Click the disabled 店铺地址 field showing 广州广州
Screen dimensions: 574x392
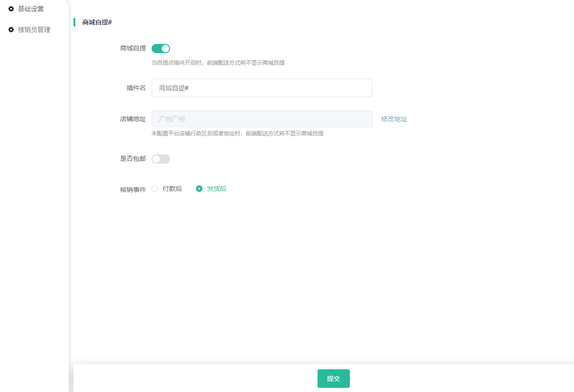click(262, 119)
